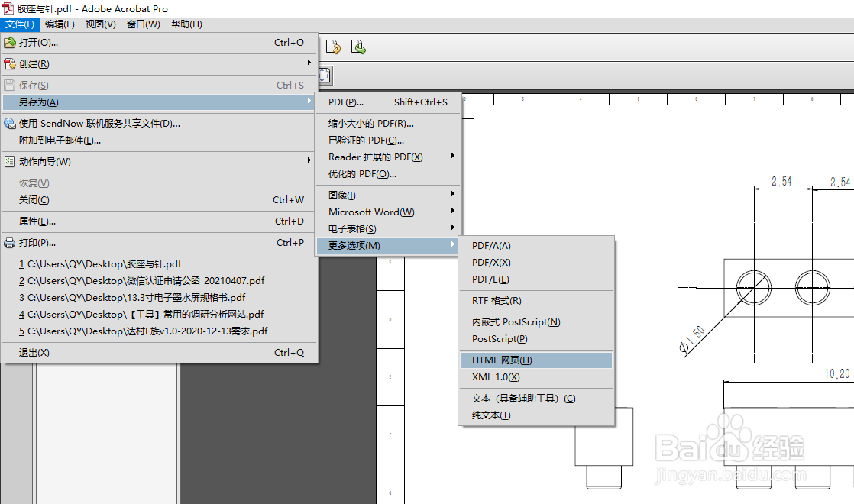This screenshot has width=854, height=504.
Task: Choose 电子表格(S) export entry
Action: 388,229
